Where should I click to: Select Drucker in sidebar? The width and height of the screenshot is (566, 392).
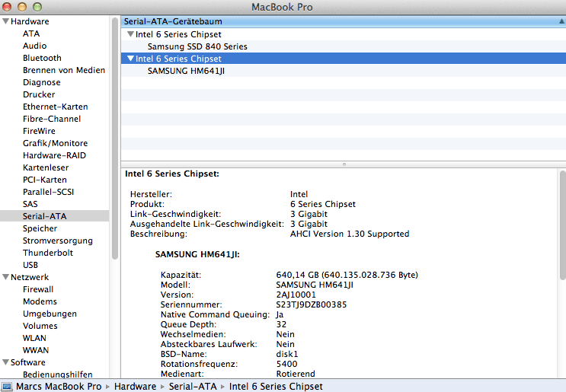point(39,94)
